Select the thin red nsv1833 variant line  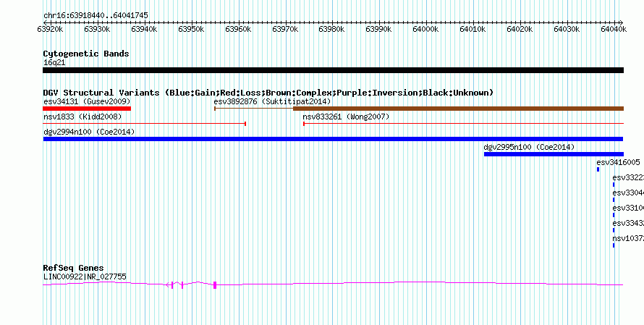click(x=144, y=124)
